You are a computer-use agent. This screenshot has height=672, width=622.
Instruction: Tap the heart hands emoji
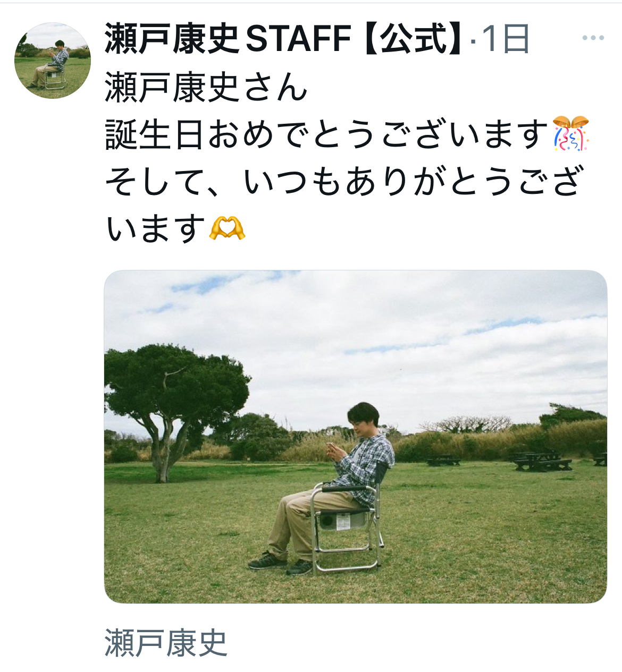coord(227,228)
